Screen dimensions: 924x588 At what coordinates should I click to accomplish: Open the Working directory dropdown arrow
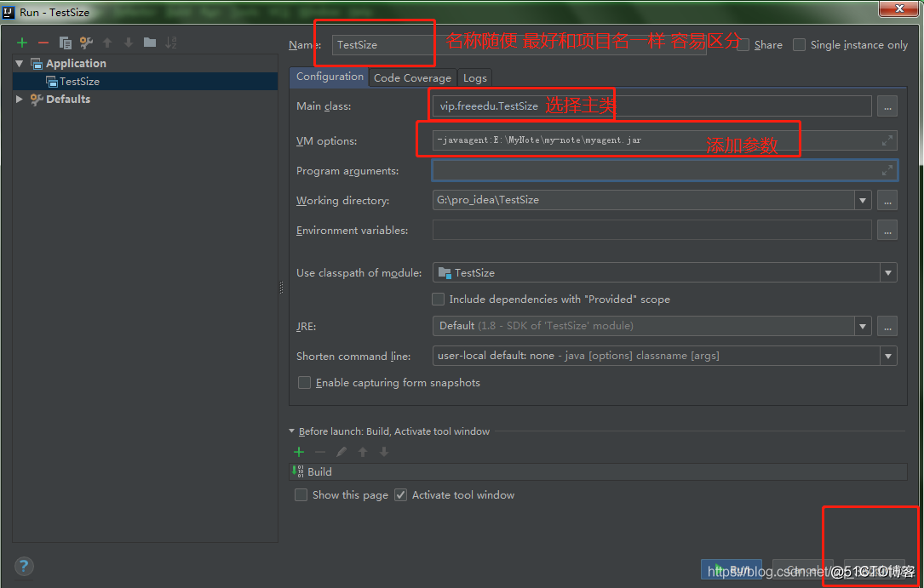click(863, 201)
